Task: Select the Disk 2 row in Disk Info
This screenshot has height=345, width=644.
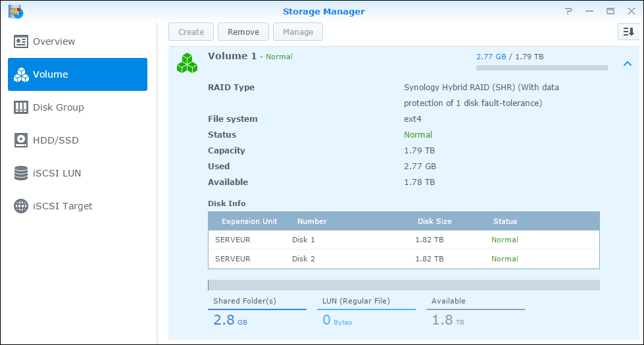Action: [x=403, y=259]
